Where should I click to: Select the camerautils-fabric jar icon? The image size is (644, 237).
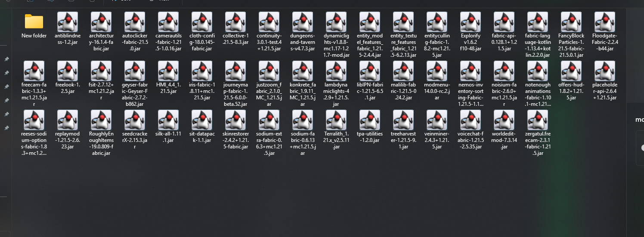tap(168, 22)
